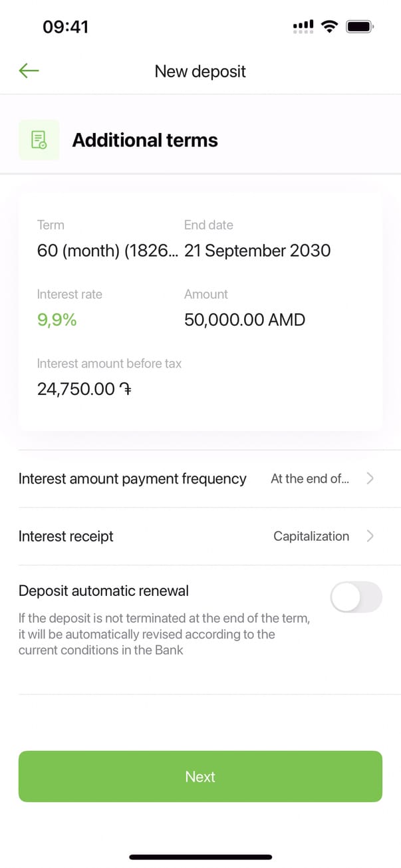Tap the 50,000.00 AMD amount
The height and width of the screenshot is (868, 401).
coord(245,320)
